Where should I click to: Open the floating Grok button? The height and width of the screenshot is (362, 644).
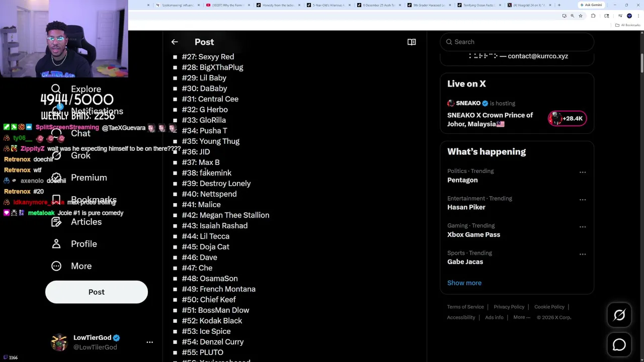pyautogui.click(x=619, y=315)
